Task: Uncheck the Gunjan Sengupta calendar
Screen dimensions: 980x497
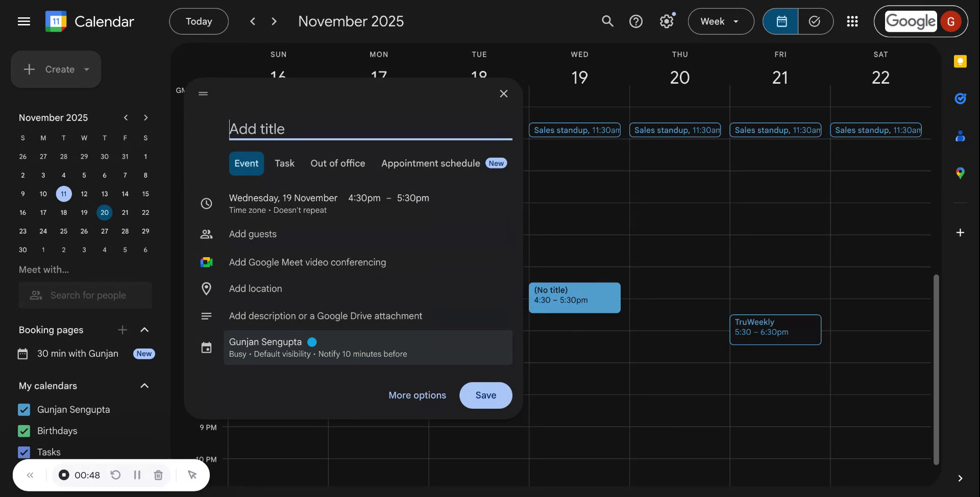Action: tap(23, 409)
